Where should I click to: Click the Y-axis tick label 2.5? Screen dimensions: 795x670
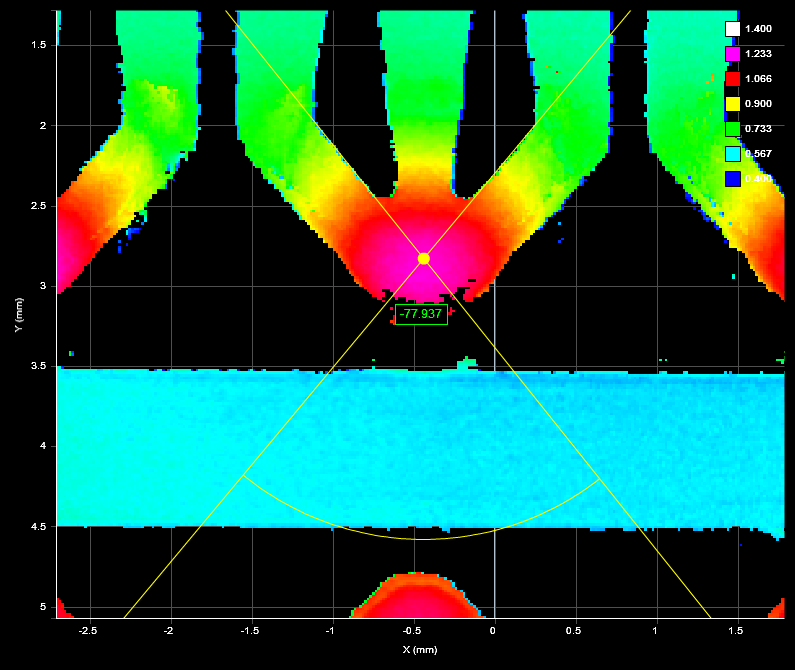(39, 206)
